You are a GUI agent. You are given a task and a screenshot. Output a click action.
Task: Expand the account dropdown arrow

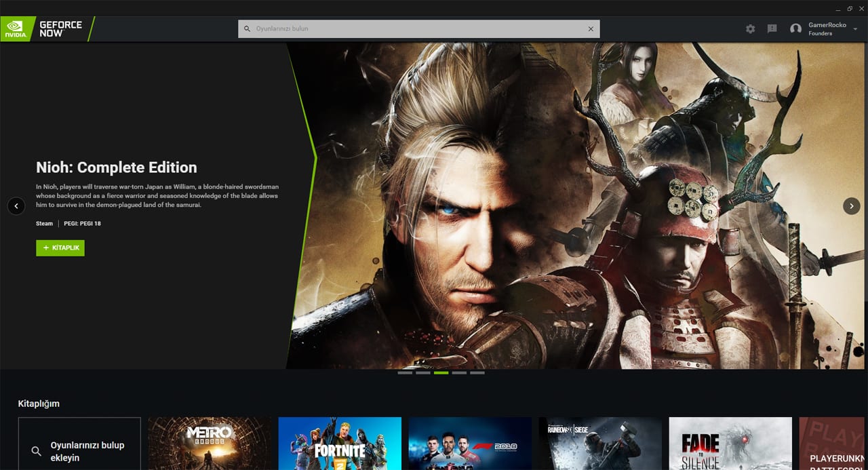tap(856, 29)
